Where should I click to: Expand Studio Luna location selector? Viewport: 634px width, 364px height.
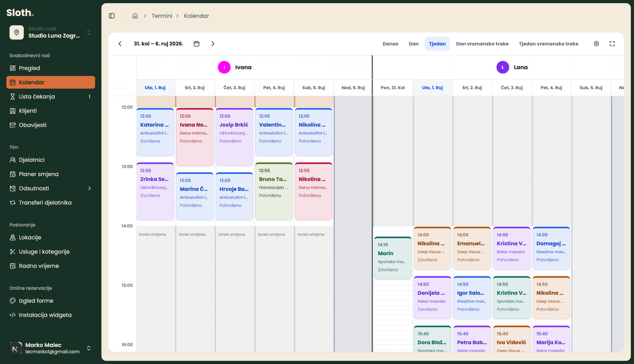tap(51, 32)
